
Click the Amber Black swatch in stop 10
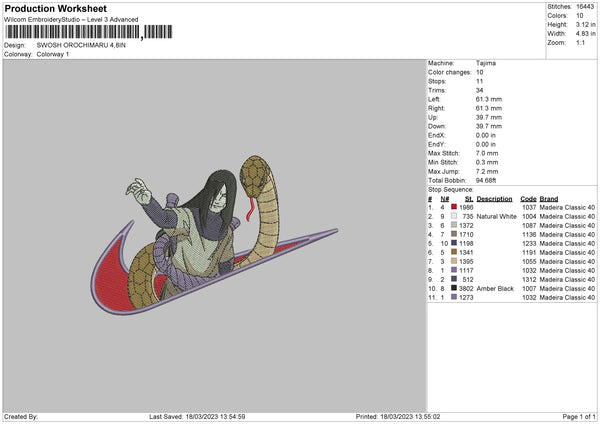pos(454,288)
